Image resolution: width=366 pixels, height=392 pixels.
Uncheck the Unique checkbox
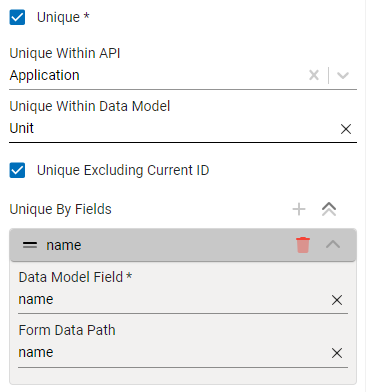[17, 17]
